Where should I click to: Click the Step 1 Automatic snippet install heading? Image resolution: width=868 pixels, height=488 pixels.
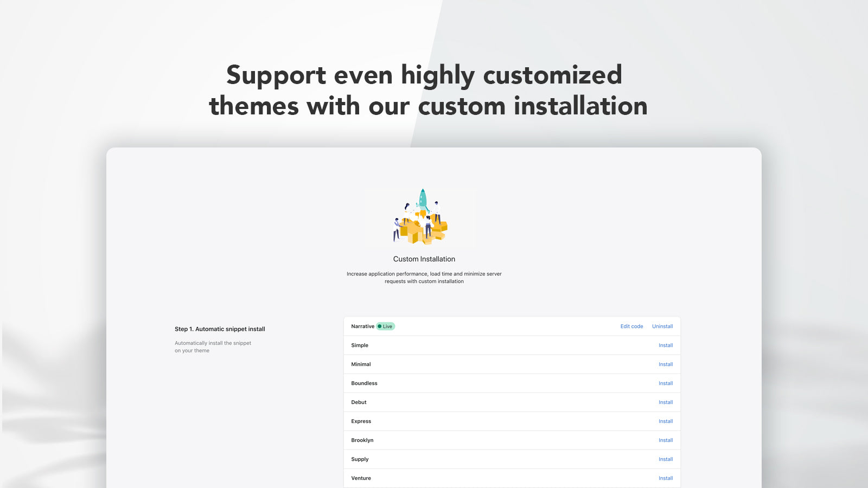(x=220, y=329)
